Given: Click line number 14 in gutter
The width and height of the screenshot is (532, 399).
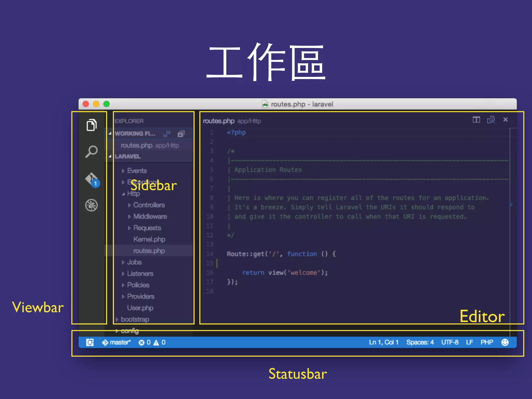Looking at the screenshot, I should click(210, 254).
